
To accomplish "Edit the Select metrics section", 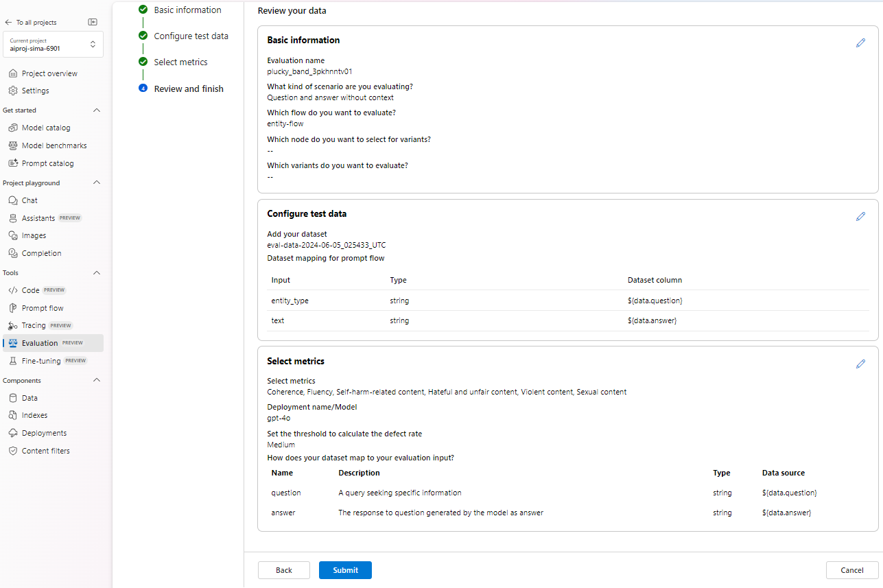I will tap(860, 364).
